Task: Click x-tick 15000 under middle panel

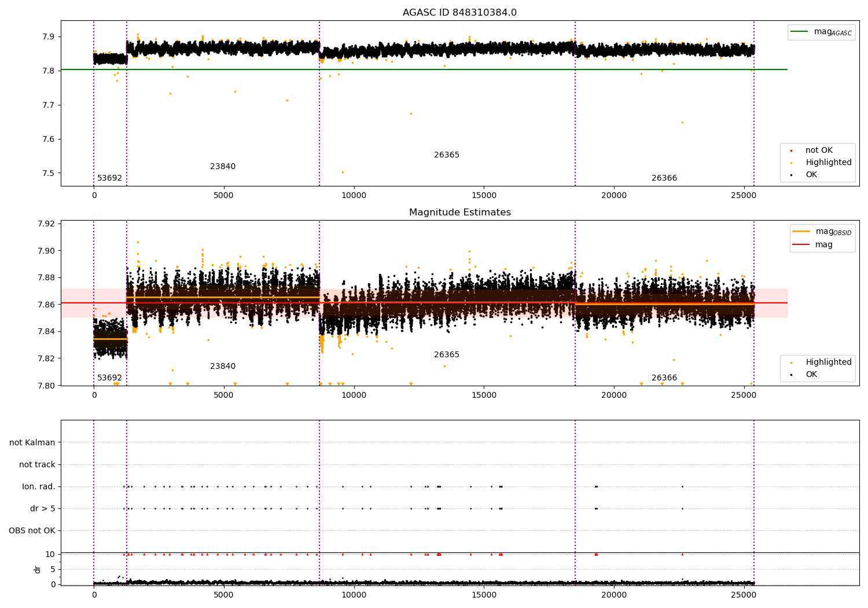Action: click(484, 395)
